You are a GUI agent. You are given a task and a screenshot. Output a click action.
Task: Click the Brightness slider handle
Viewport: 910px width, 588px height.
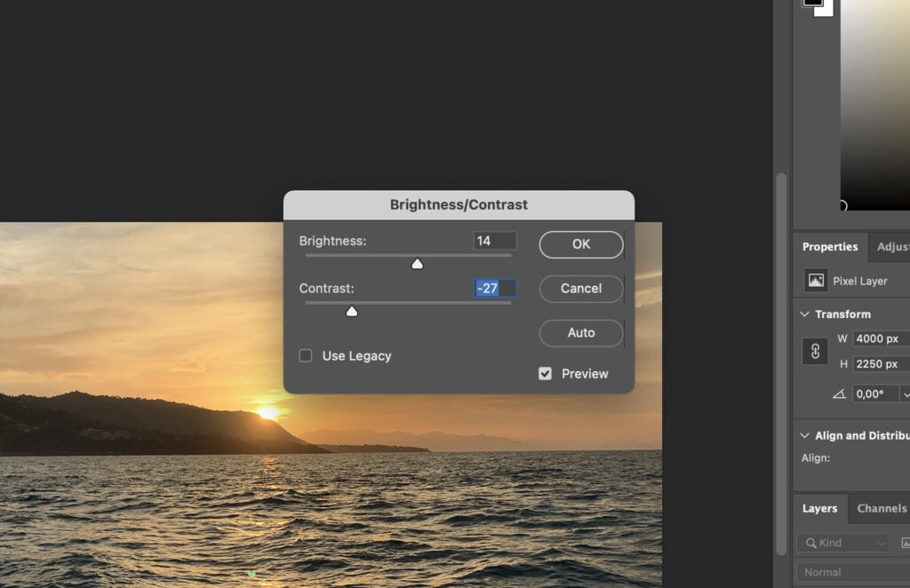(418, 263)
